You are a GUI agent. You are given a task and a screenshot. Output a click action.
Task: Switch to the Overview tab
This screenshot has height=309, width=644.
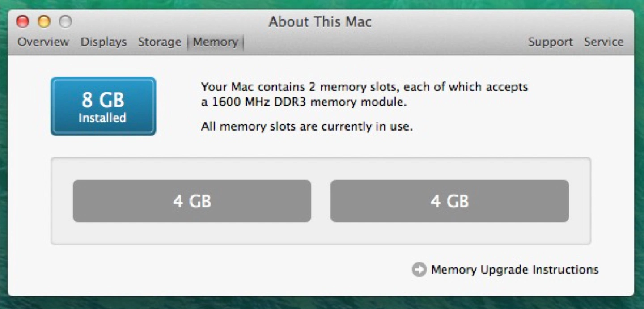pos(43,42)
